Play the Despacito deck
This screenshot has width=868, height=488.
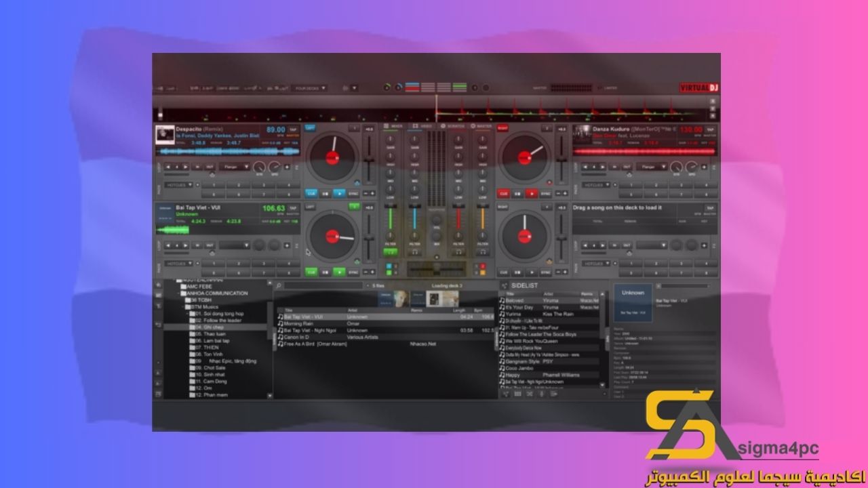pyautogui.click(x=340, y=193)
